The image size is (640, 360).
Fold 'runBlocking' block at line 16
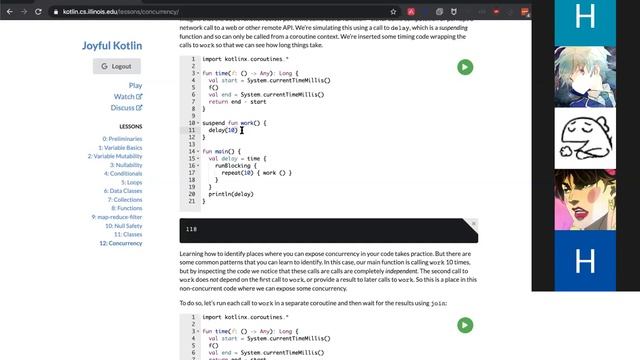coord(198,166)
